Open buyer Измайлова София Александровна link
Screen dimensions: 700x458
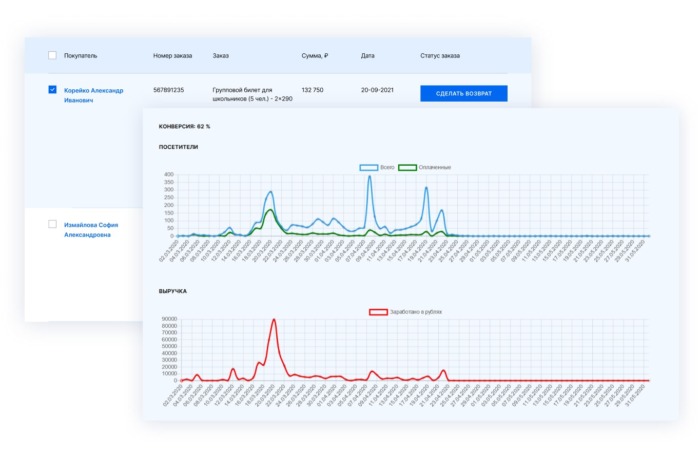tap(92, 230)
